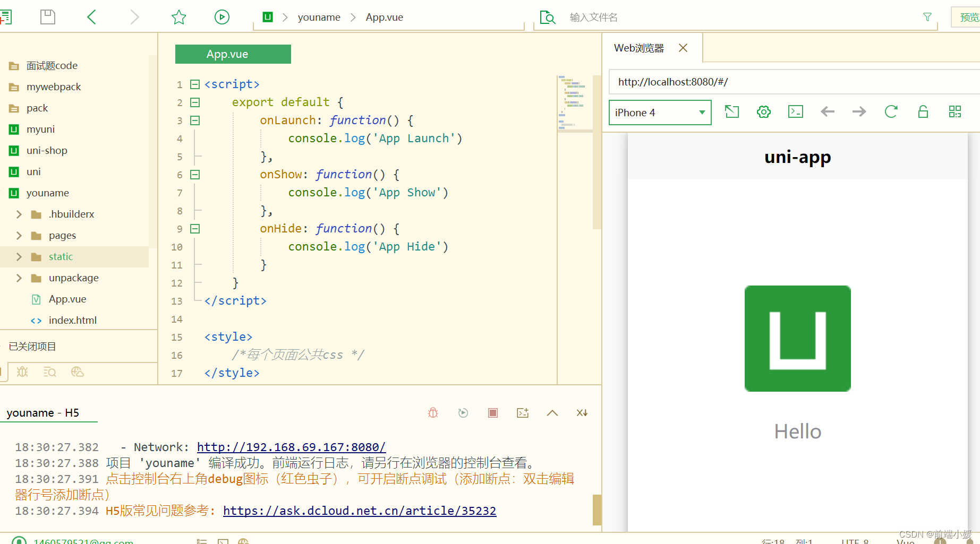Image resolution: width=980 pixels, height=544 pixels.
Task: Expand the static folder
Action: click(19, 256)
